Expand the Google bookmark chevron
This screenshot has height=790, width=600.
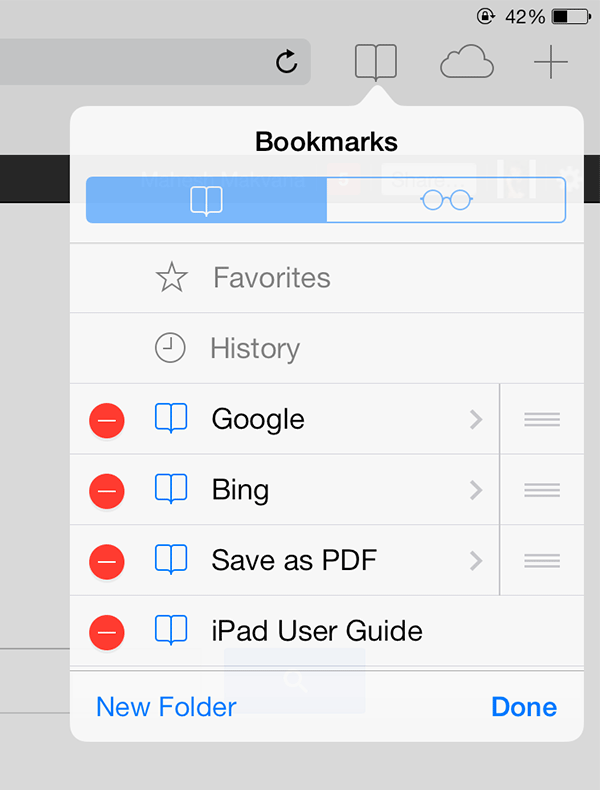(476, 420)
